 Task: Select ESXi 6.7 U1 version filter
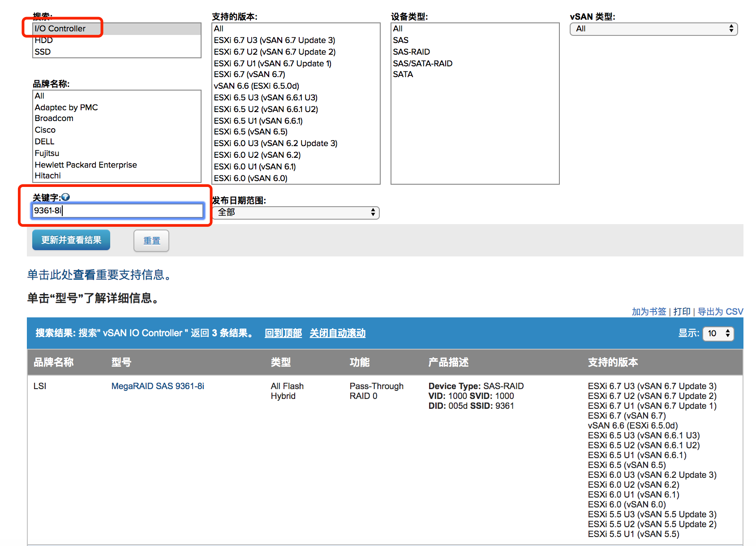tap(296, 64)
